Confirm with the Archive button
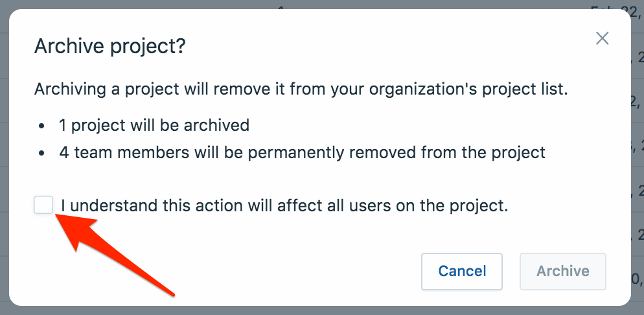The width and height of the screenshot is (644, 315). tap(562, 271)
